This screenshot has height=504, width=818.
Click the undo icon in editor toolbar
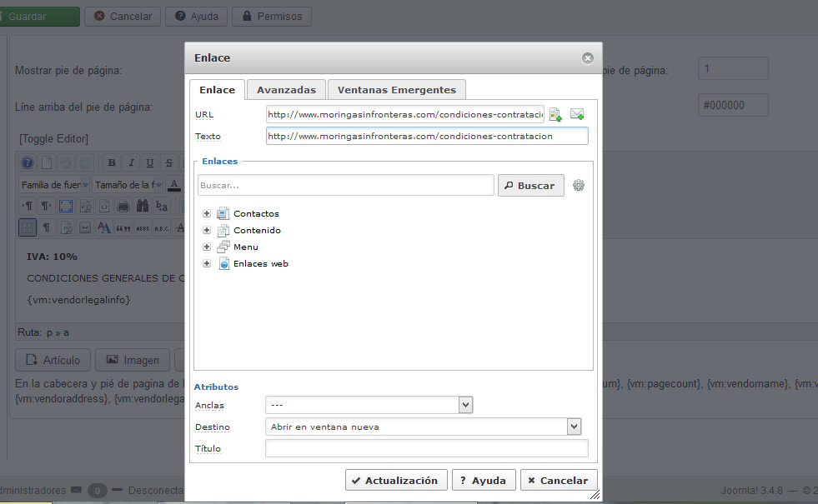tap(66, 162)
